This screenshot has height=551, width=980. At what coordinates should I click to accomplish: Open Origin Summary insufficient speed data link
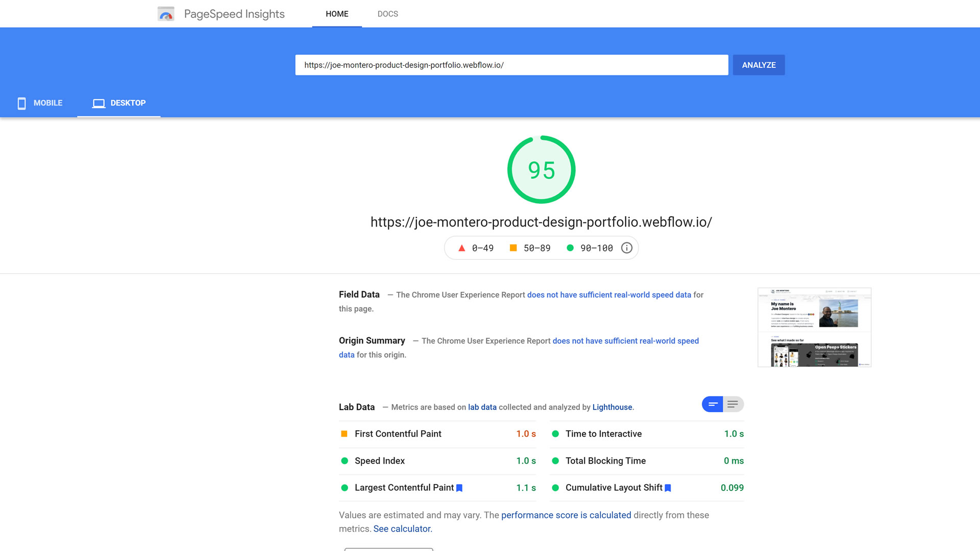(625, 341)
